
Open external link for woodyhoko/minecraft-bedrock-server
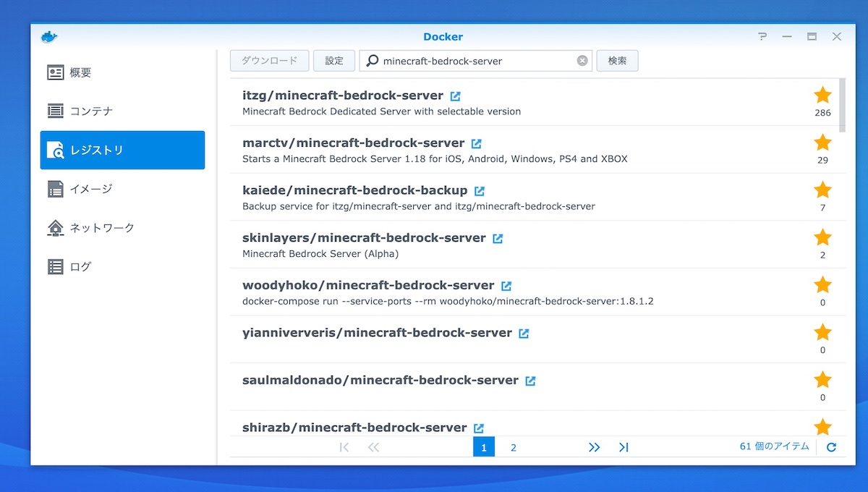[506, 286]
